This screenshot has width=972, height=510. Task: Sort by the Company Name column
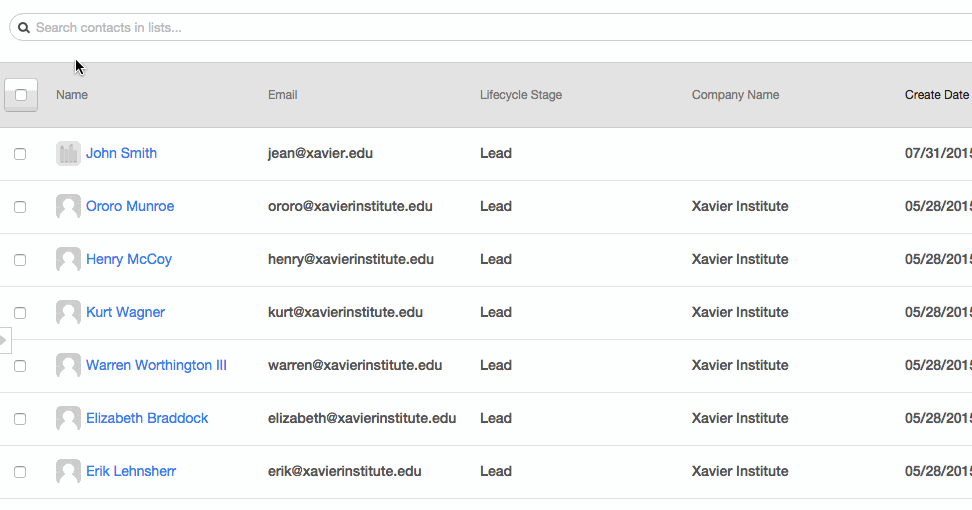pos(735,95)
